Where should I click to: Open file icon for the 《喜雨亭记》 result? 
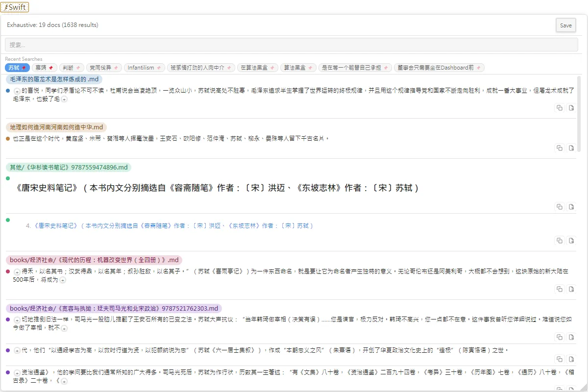[x=571, y=289]
